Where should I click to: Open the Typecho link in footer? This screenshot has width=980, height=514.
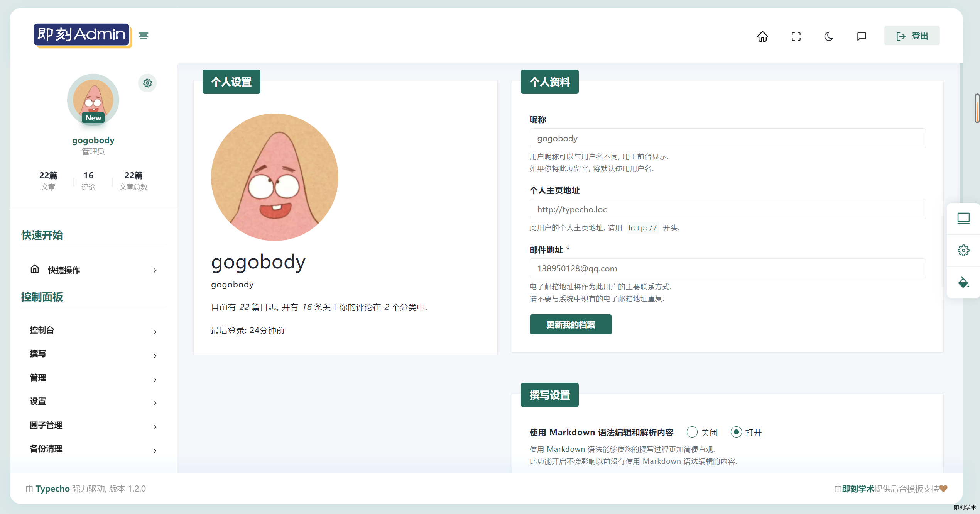[x=53, y=489]
